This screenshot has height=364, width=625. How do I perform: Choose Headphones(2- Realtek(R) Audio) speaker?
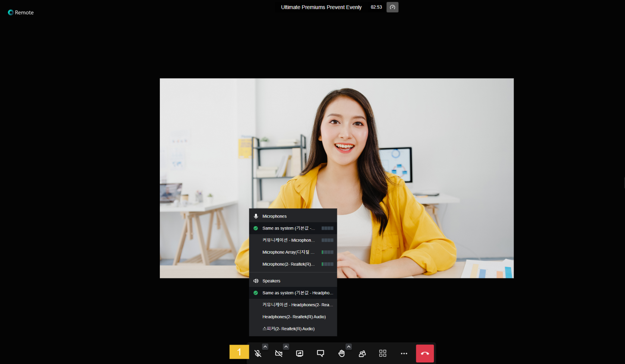(294, 317)
